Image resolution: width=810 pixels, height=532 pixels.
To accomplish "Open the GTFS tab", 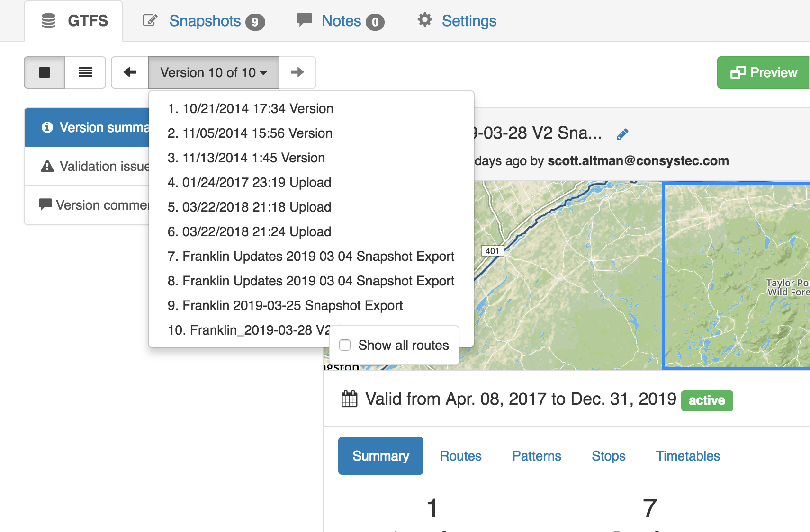I will [x=74, y=21].
